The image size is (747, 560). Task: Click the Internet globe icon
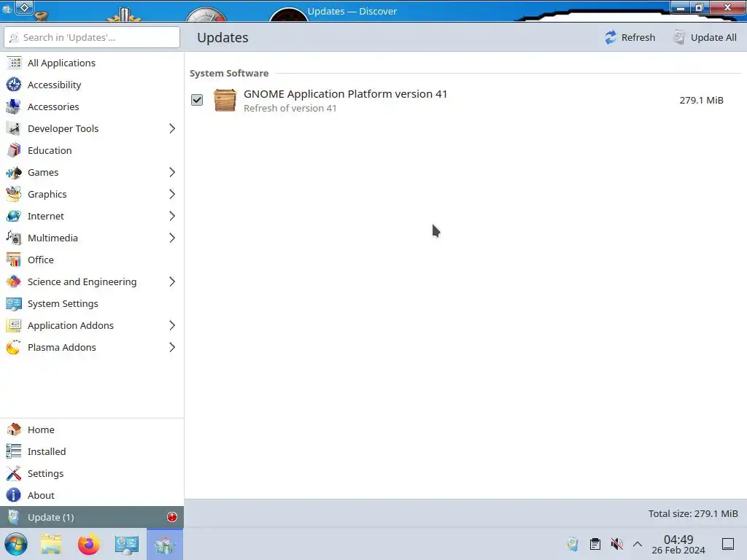tap(14, 216)
